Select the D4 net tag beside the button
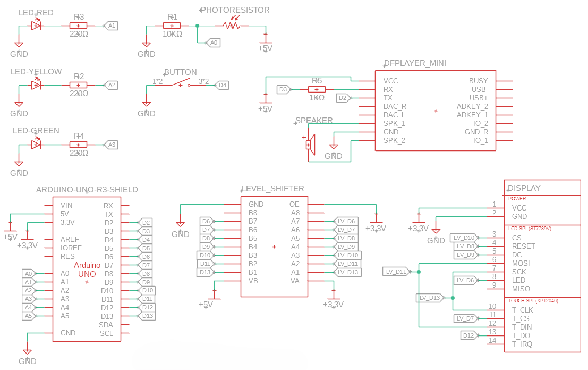The width and height of the screenshot is (588, 370). [221, 85]
